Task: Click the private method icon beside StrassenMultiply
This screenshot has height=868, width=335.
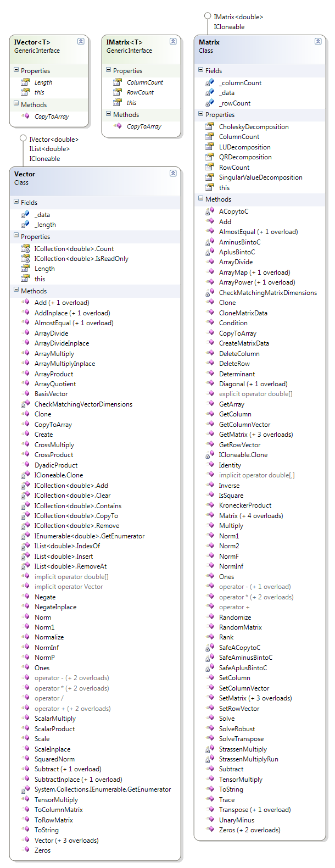Action: point(210,749)
